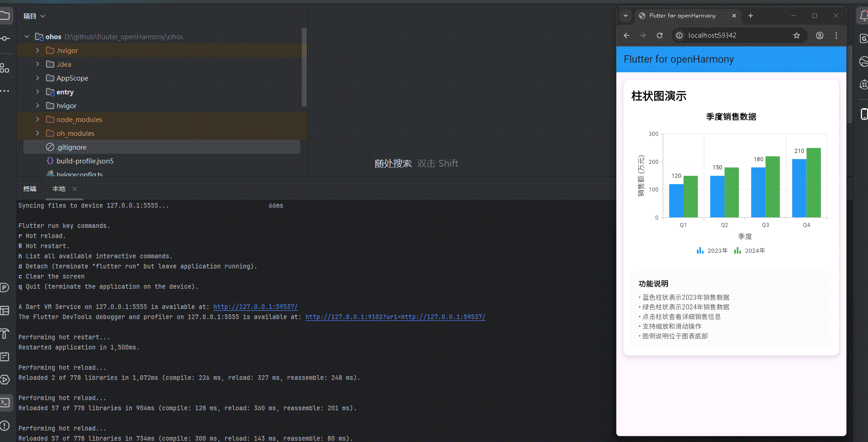This screenshot has height=442, width=868.
Task: Open Notifications bell in right sidebar
Action: click(863, 16)
